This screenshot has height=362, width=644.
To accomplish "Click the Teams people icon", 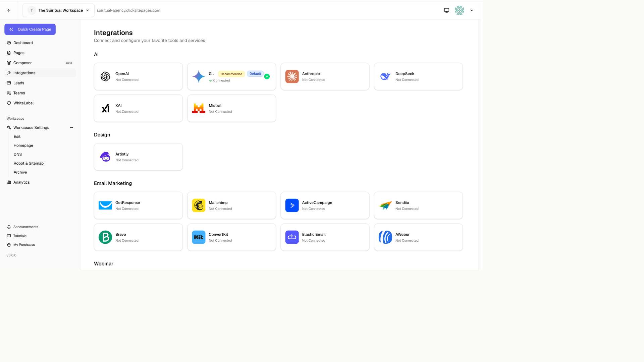I will [9, 93].
